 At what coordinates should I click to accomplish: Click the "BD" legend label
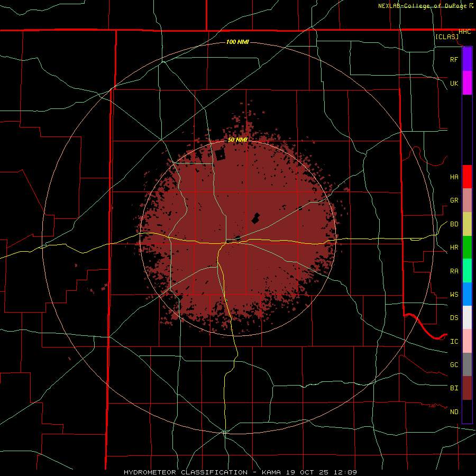click(x=454, y=224)
